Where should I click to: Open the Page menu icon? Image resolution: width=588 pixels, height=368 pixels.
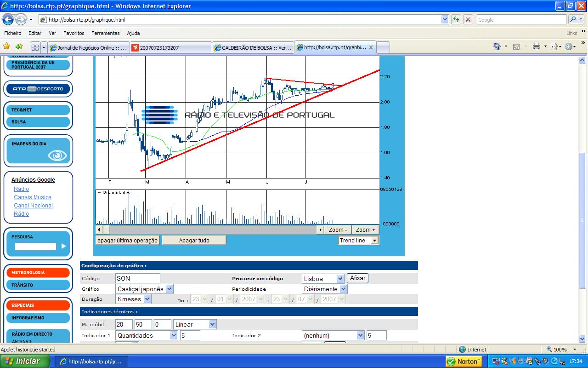coord(554,46)
